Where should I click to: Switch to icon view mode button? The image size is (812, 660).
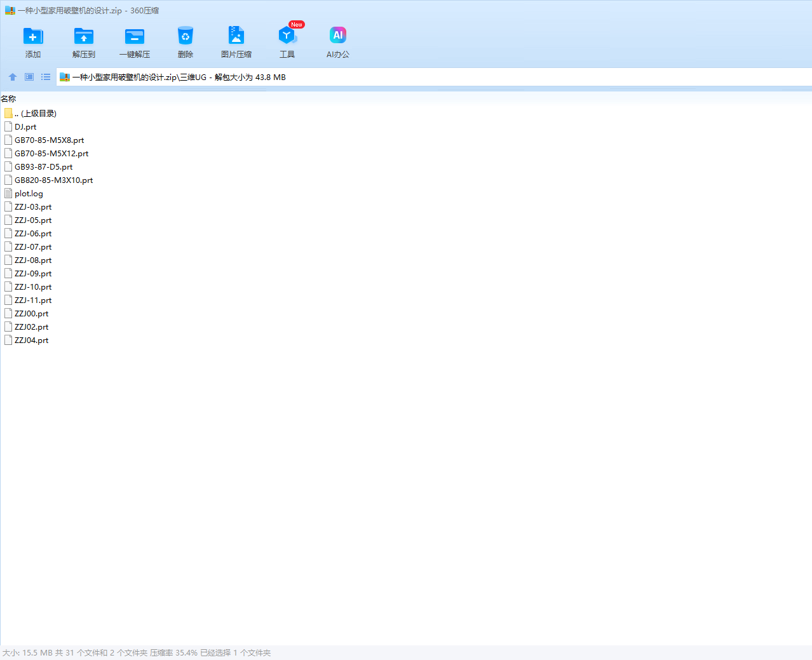tap(29, 77)
